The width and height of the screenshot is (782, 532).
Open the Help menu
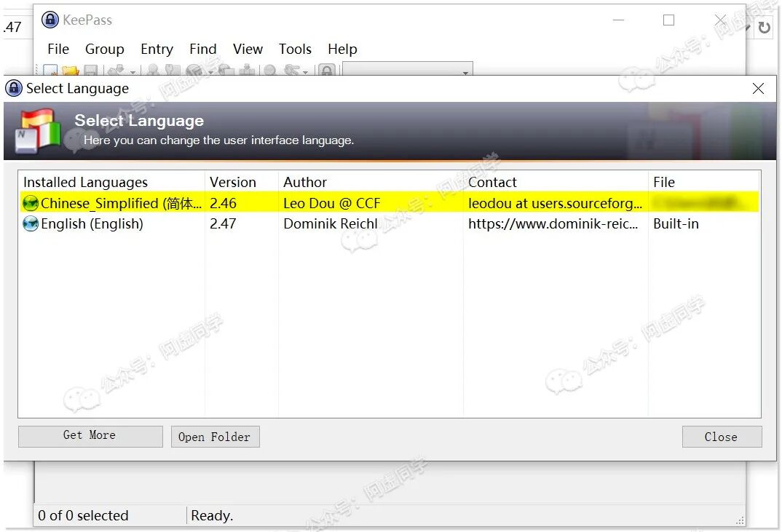click(x=342, y=49)
